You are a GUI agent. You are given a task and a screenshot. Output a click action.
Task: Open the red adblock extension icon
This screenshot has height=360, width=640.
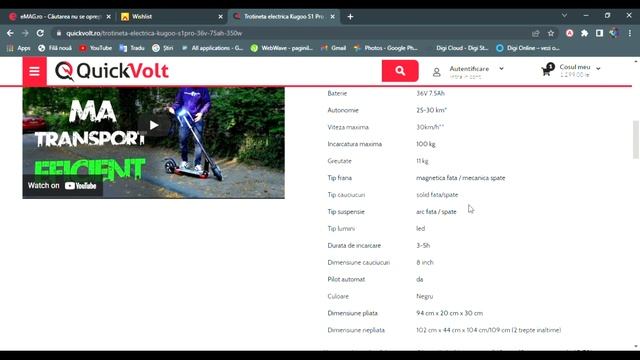coord(569,33)
